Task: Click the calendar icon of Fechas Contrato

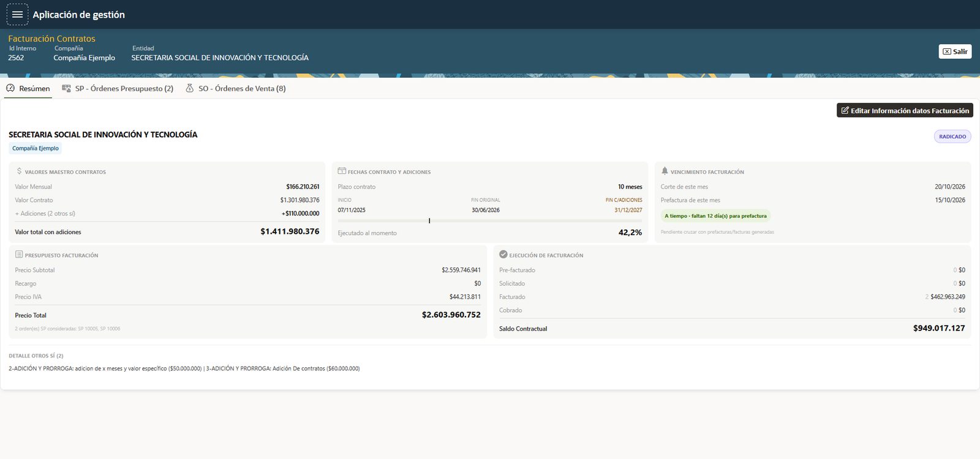Action: (342, 171)
